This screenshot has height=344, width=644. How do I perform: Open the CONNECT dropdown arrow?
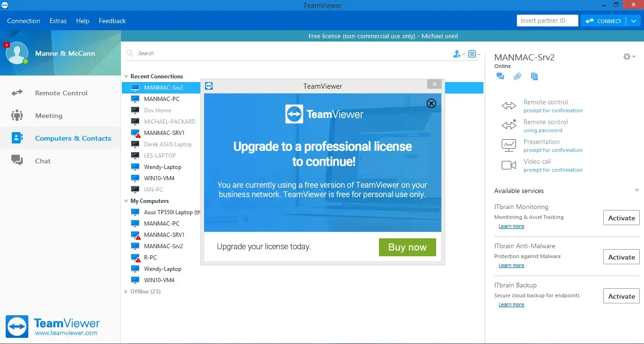click(x=634, y=21)
